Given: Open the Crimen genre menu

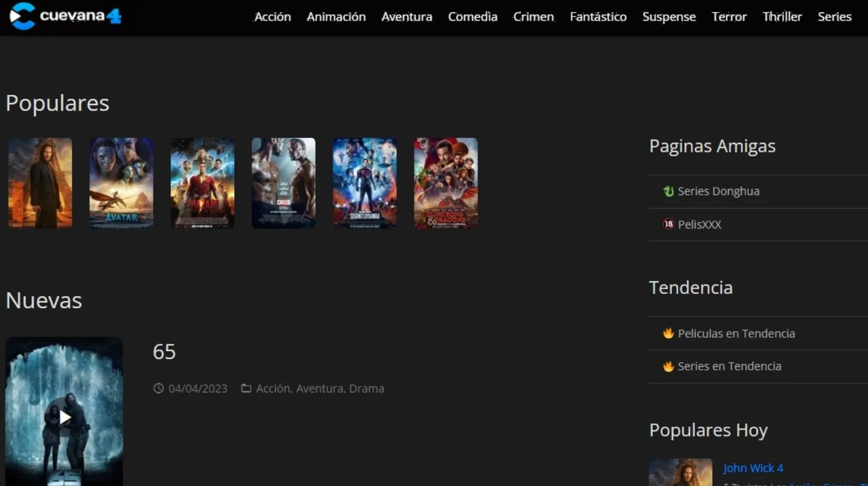Looking at the screenshot, I should point(534,17).
